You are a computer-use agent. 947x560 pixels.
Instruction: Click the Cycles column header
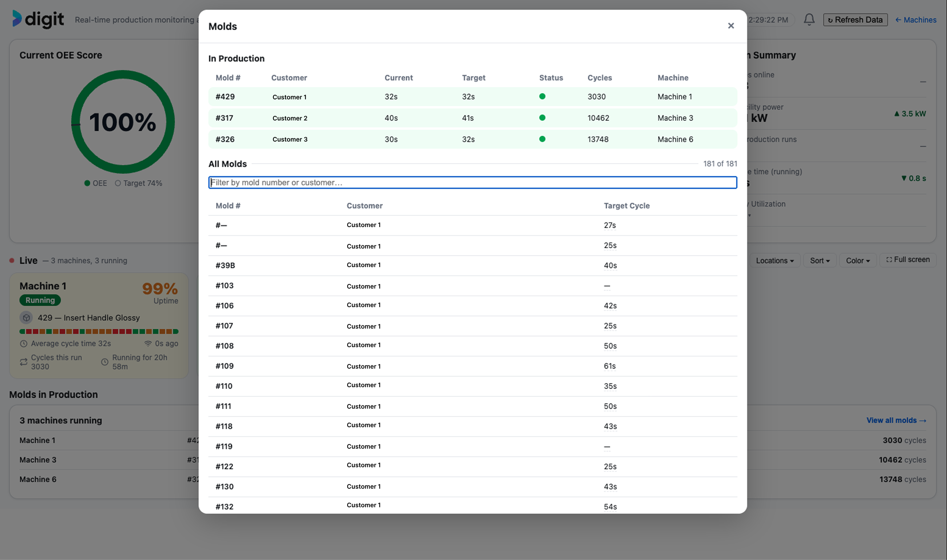(x=599, y=78)
